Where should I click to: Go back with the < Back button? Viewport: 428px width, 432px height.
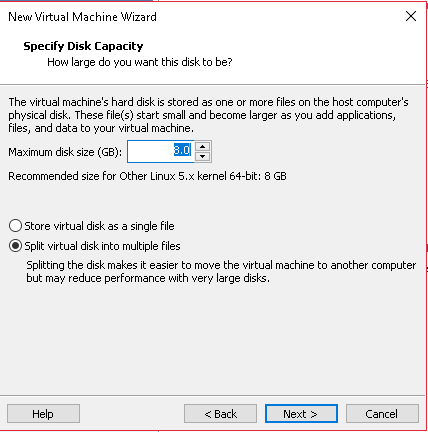click(x=220, y=414)
